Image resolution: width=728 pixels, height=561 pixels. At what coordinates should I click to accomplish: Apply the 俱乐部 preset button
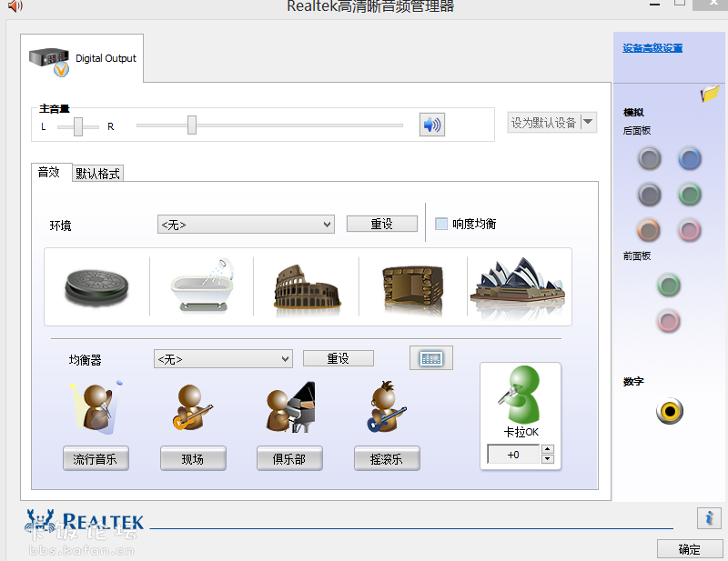tap(289, 459)
